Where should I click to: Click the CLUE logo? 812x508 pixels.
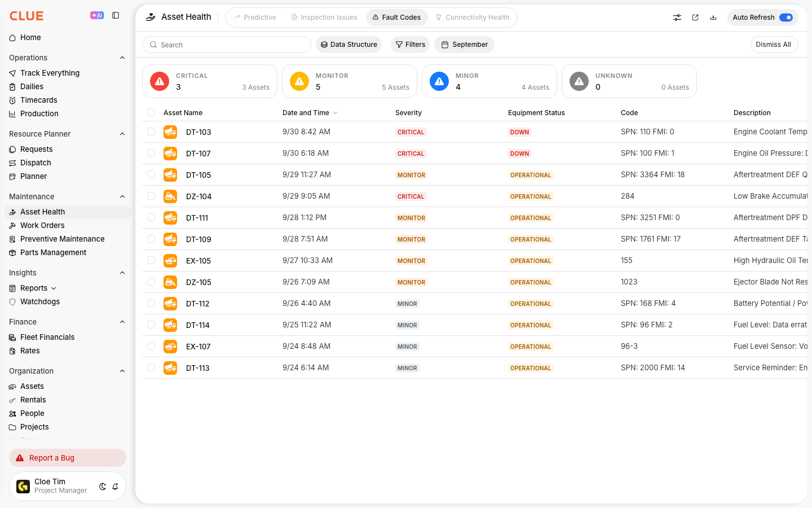[27, 16]
